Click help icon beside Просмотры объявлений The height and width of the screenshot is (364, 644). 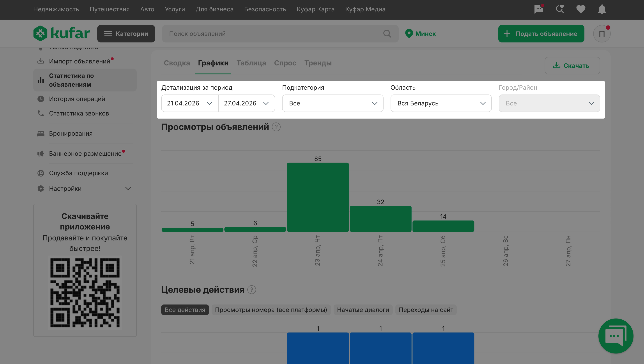click(x=276, y=127)
